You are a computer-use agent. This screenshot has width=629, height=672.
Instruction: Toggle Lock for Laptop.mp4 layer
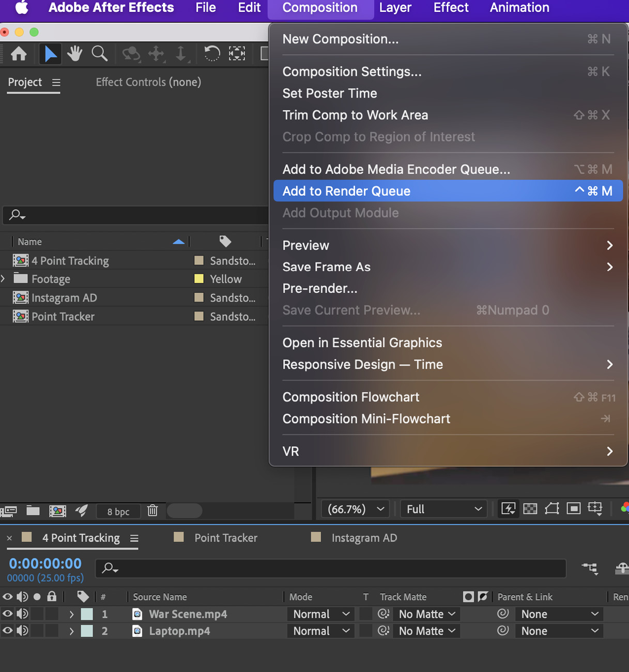coord(51,631)
